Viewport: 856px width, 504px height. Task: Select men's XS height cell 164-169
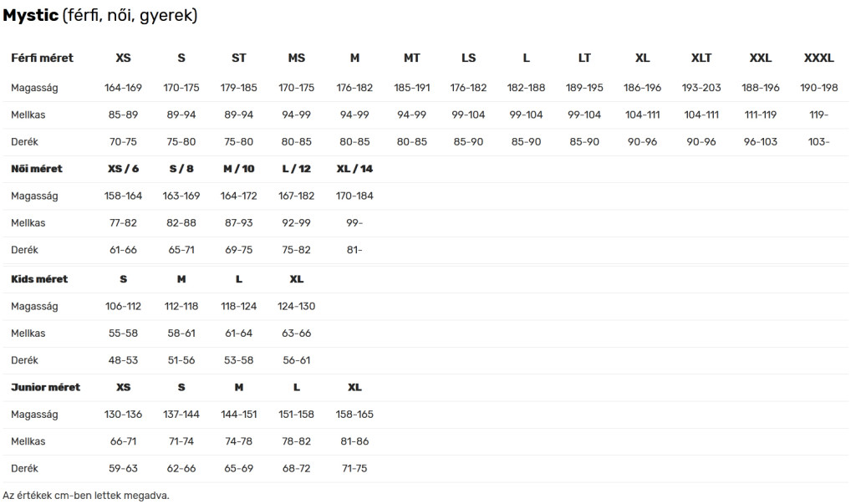pyautogui.click(x=123, y=88)
